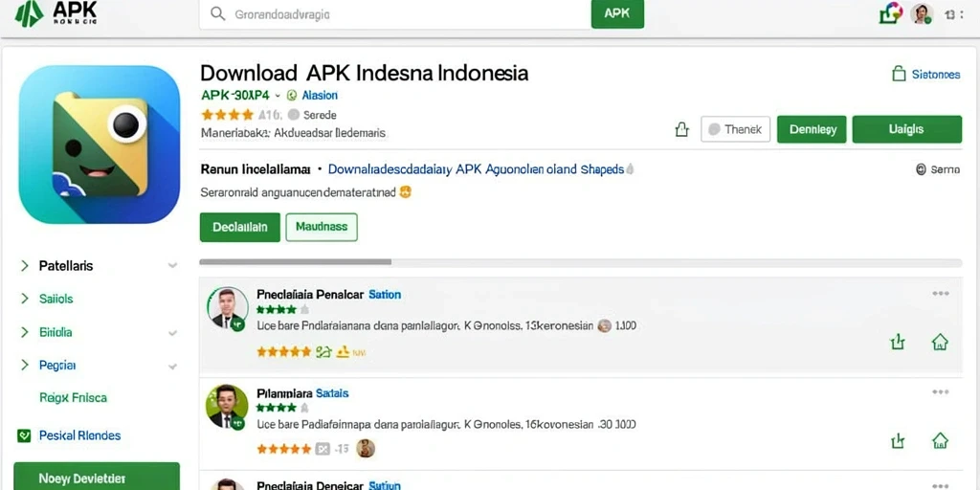The height and width of the screenshot is (490, 980).
Task: Click the Alasion verified link
Action: click(x=313, y=96)
